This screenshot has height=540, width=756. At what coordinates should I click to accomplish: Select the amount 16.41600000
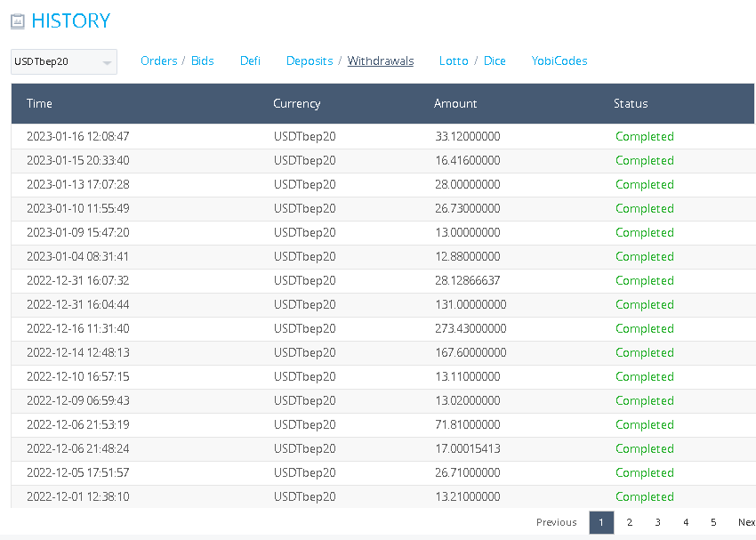tap(468, 160)
